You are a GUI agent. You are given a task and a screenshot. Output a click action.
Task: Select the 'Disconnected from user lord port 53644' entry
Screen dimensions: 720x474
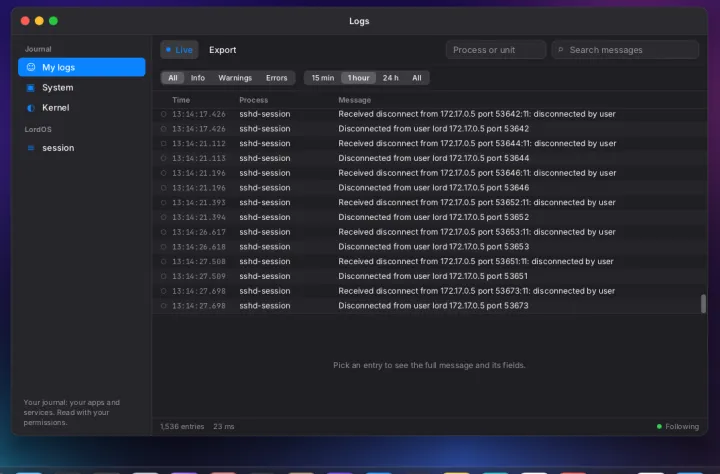(x=429, y=158)
